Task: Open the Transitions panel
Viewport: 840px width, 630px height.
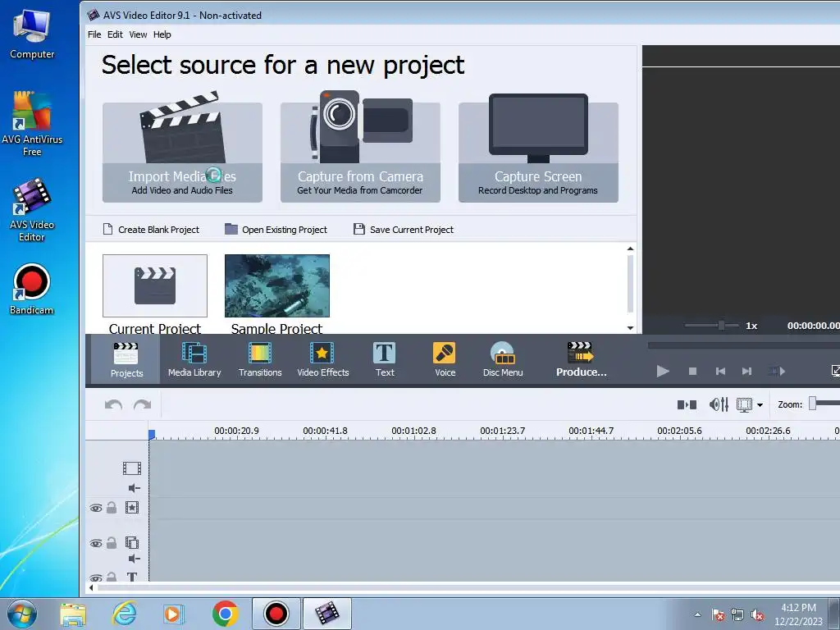Action: [x=260, y=359]
